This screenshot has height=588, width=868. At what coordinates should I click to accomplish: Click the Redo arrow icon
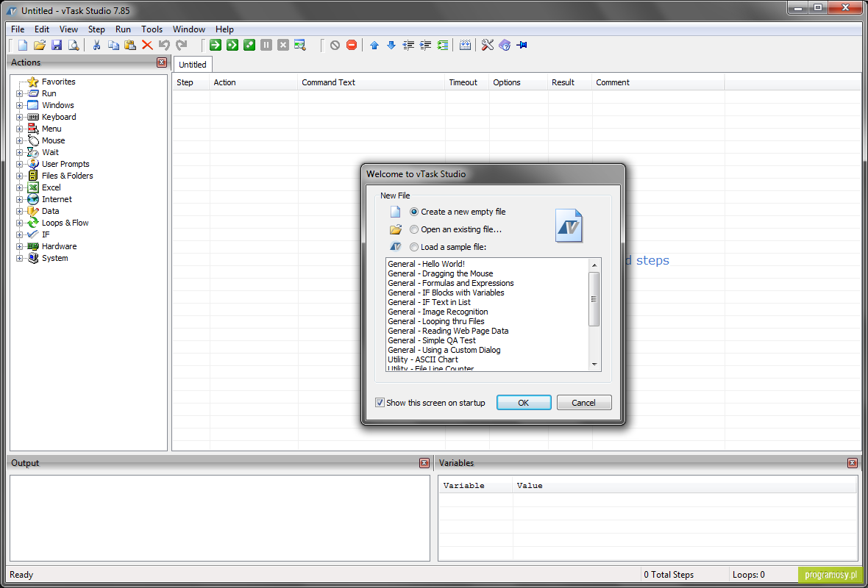[181, 46]
